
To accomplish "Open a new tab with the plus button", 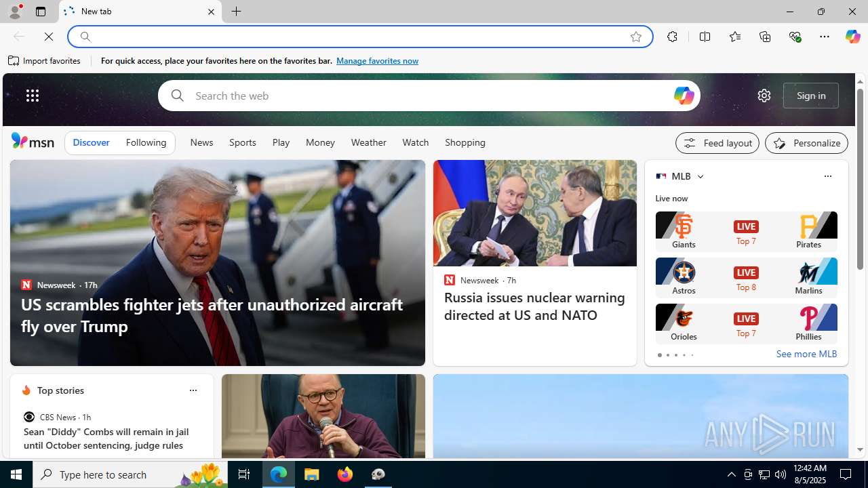I will [237, 12].
